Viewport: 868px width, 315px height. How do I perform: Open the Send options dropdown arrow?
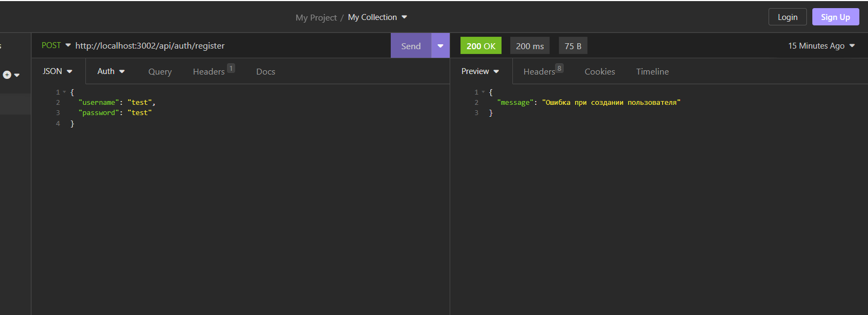click(440, 46)
